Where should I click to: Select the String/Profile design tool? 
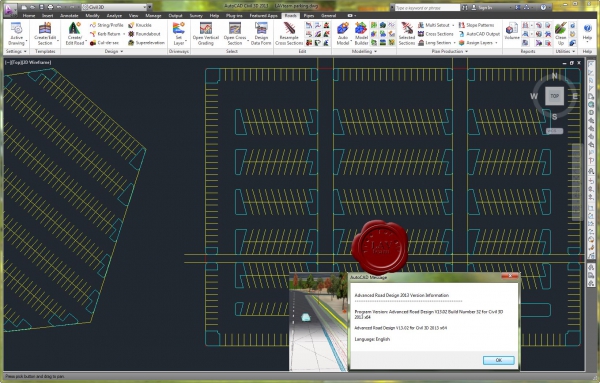106,25
